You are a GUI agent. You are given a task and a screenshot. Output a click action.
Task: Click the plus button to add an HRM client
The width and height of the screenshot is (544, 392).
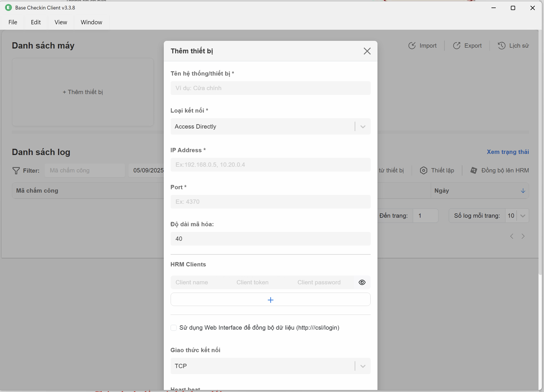pos(270,300)
